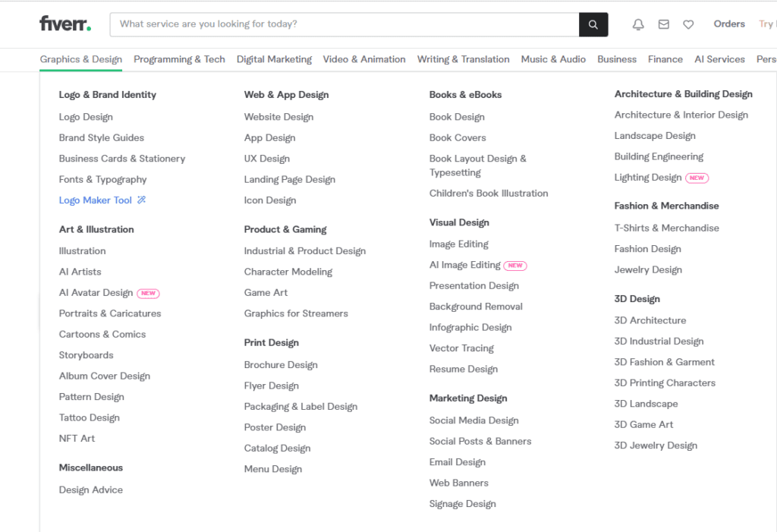This screenshot has width=777, height=532.
Task: Open the Digital Marketing menu
Action: click(274, 58)
